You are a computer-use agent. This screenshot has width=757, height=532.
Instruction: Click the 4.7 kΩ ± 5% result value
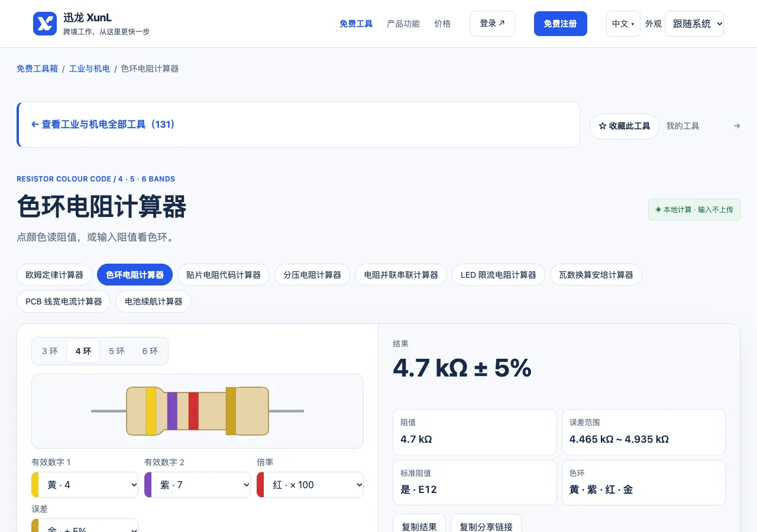pos(462,368)
